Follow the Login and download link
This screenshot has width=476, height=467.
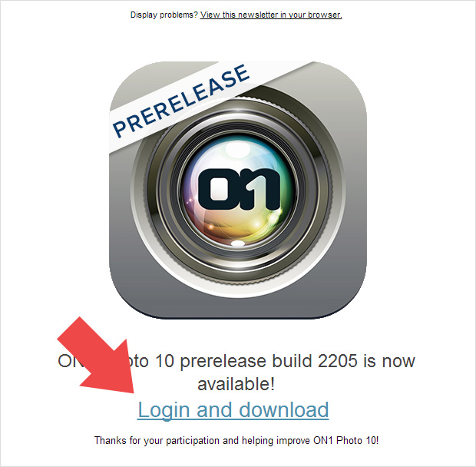[233, 410]
